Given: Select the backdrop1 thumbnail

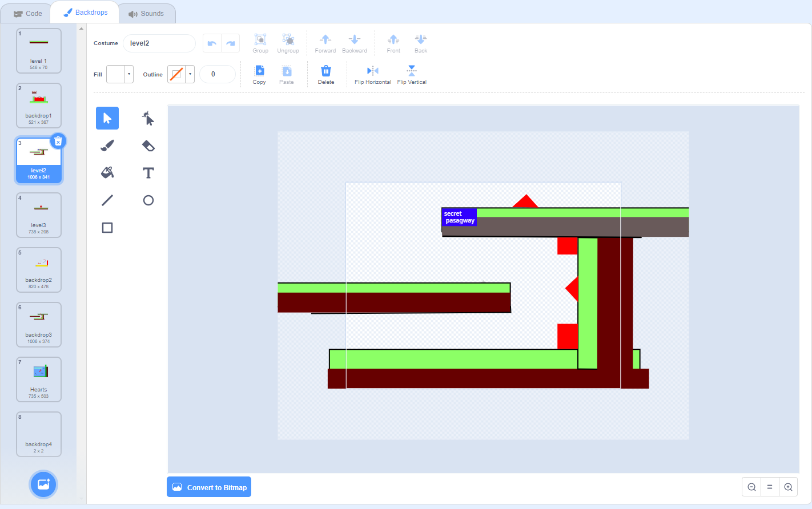Looking at the screenshot, I should pos(39,106).
